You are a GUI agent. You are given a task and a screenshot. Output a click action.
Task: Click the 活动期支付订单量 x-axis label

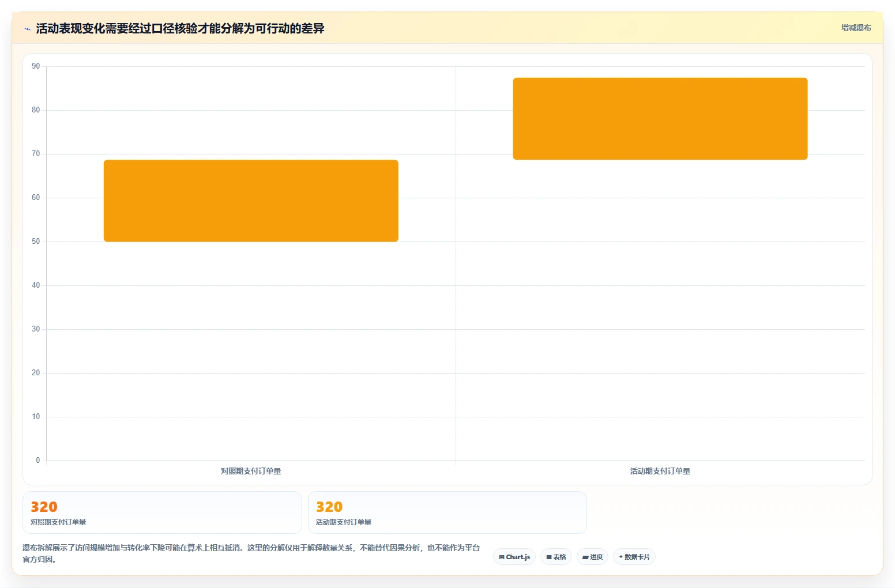pos(660,471)
